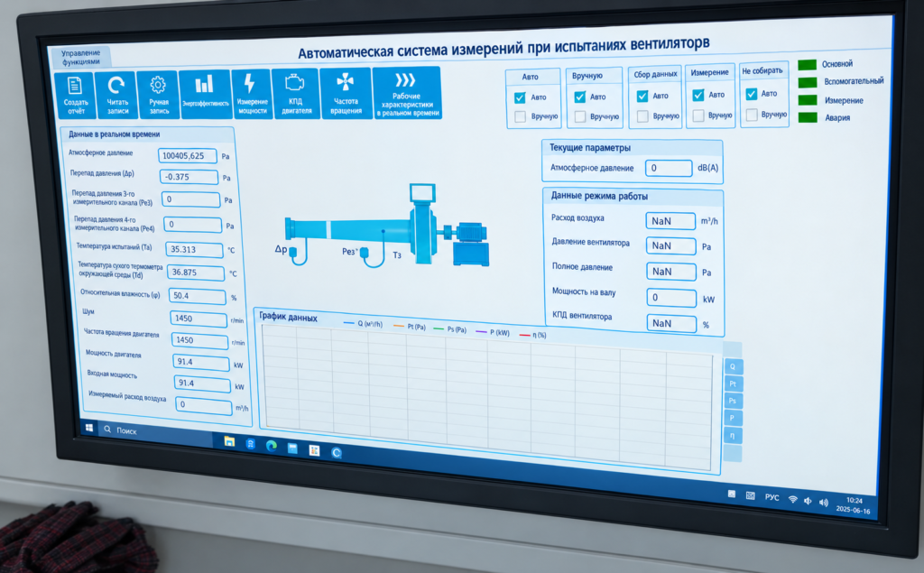Open the Управление функциями tab
Screen dimensions: 924x573
(x=80, y=57)
